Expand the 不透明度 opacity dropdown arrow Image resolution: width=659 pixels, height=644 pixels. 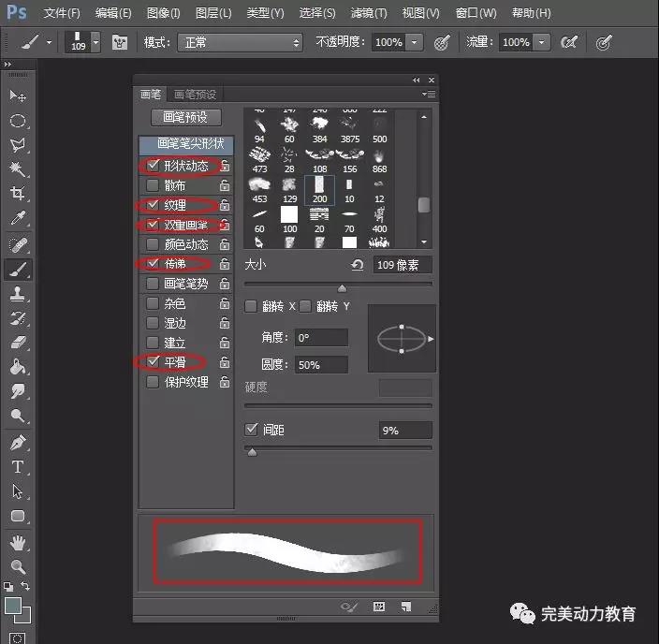[414, 43]
